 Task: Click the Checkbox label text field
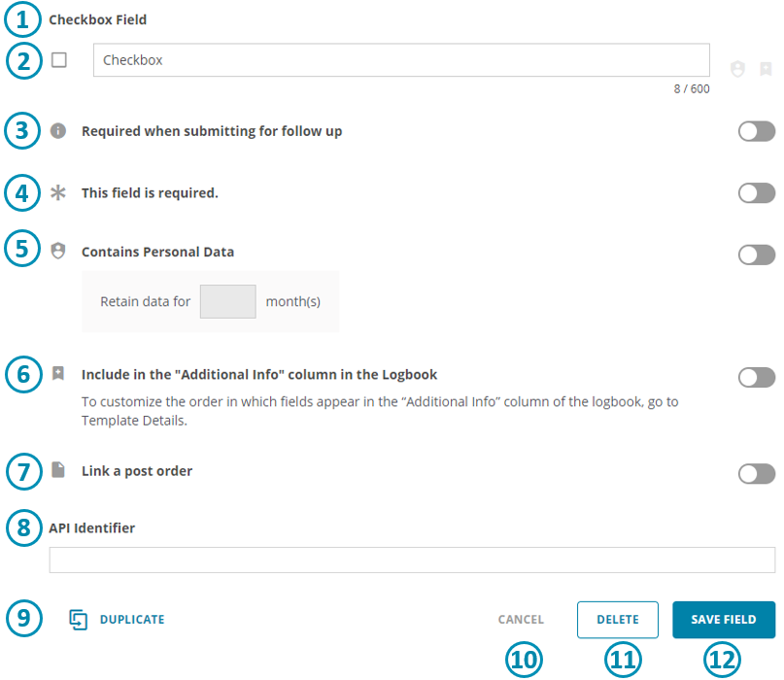coord(401,60)
